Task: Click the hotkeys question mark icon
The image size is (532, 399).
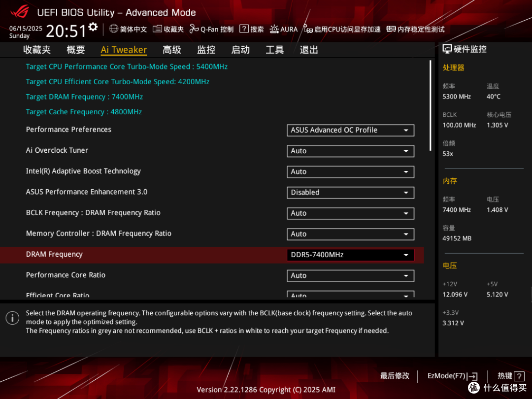Action: pos(519,376)
